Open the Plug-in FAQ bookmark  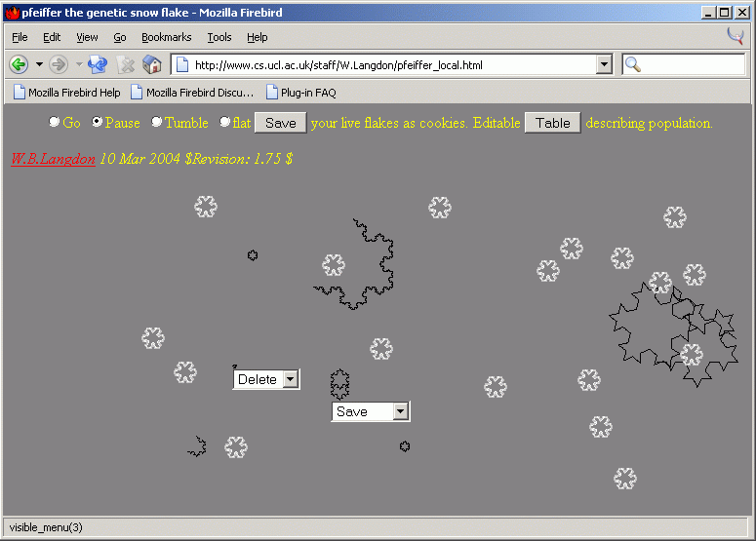coord(301,92)
